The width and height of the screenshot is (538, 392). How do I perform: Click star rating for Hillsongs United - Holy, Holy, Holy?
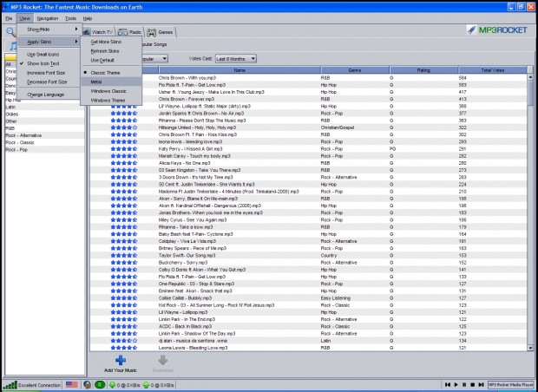pos(124,127)
